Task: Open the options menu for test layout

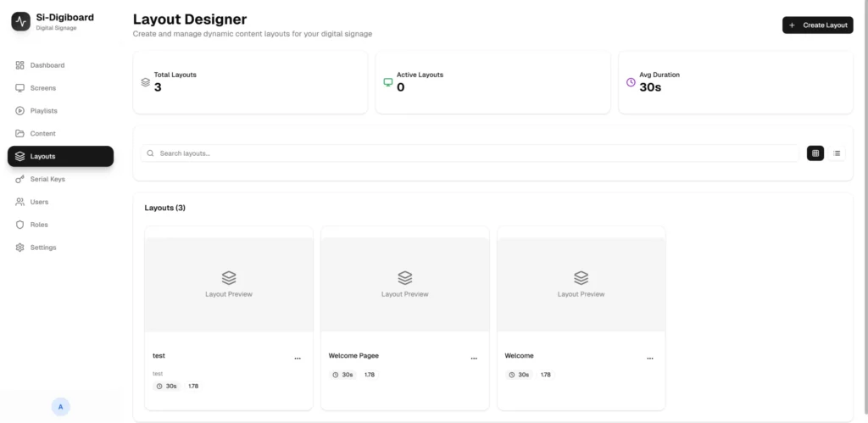Action: (x=298, y=359)
